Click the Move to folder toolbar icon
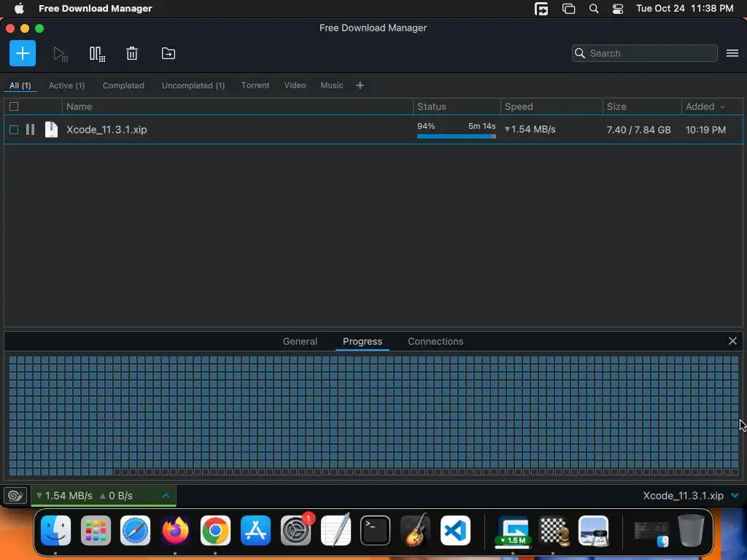The image size is (747, 560). click(x=169, y=53)
